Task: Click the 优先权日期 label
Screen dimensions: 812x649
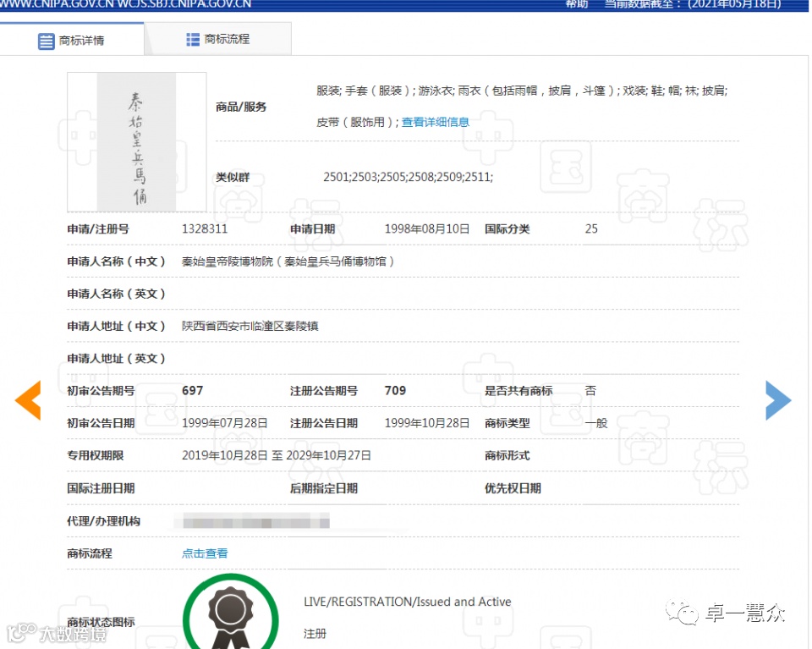Action: click(x=513, y=488)
